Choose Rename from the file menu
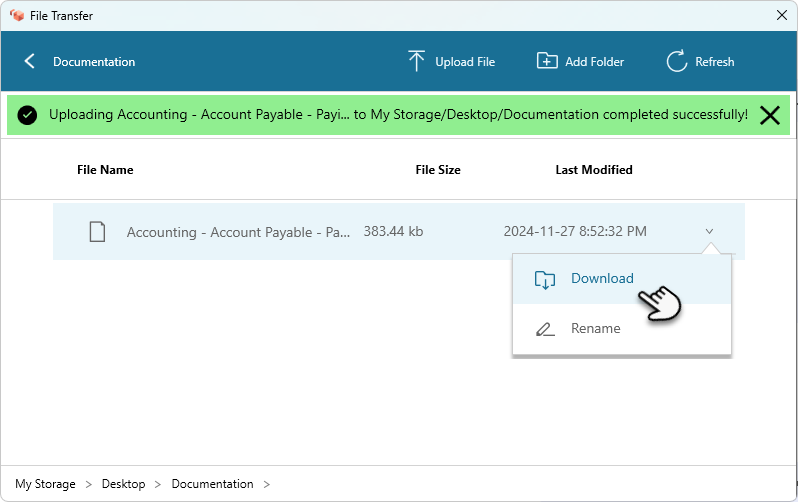The width and height of the screenshot is (798, 502). click(x=622, y=328)
